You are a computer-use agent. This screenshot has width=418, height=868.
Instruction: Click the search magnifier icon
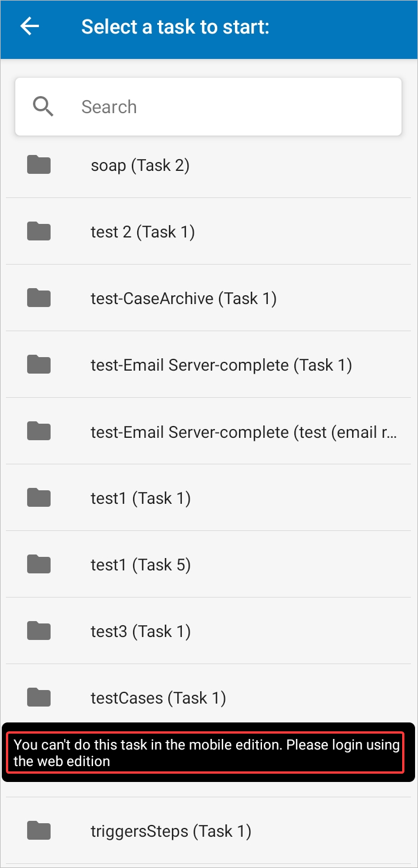point(44,107)
